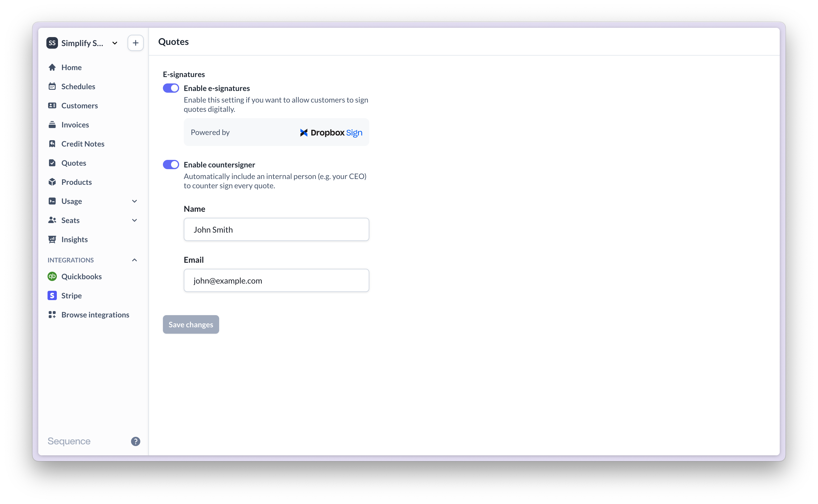This screenshot has height=504, width=818.
Task: Toggle the Enable countersigner switch
Action: (171, 164)
